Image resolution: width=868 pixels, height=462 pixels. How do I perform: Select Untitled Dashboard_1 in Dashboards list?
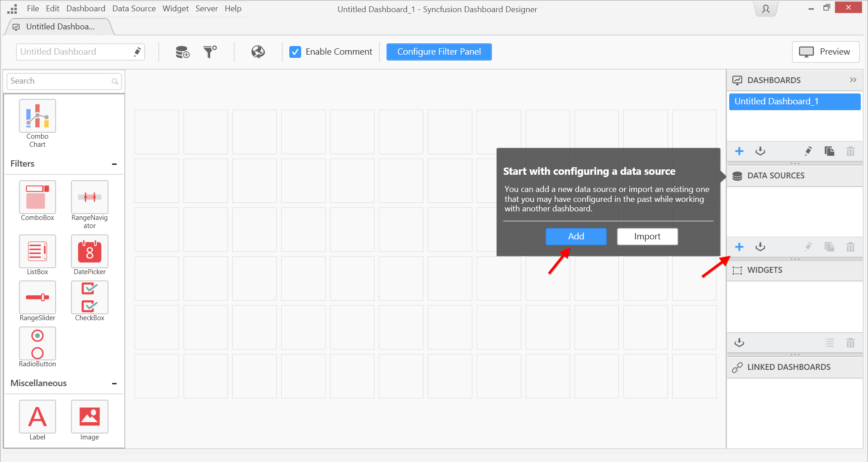click(794, 102)
